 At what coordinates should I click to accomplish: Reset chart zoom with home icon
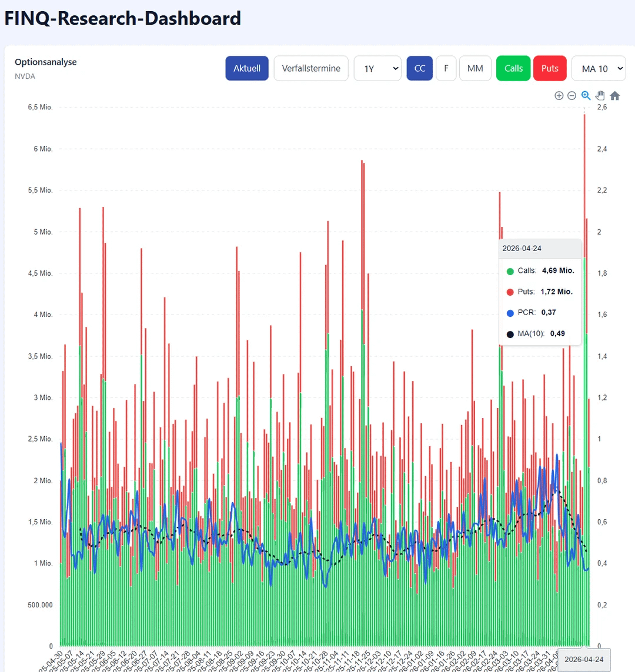[615, 96]
